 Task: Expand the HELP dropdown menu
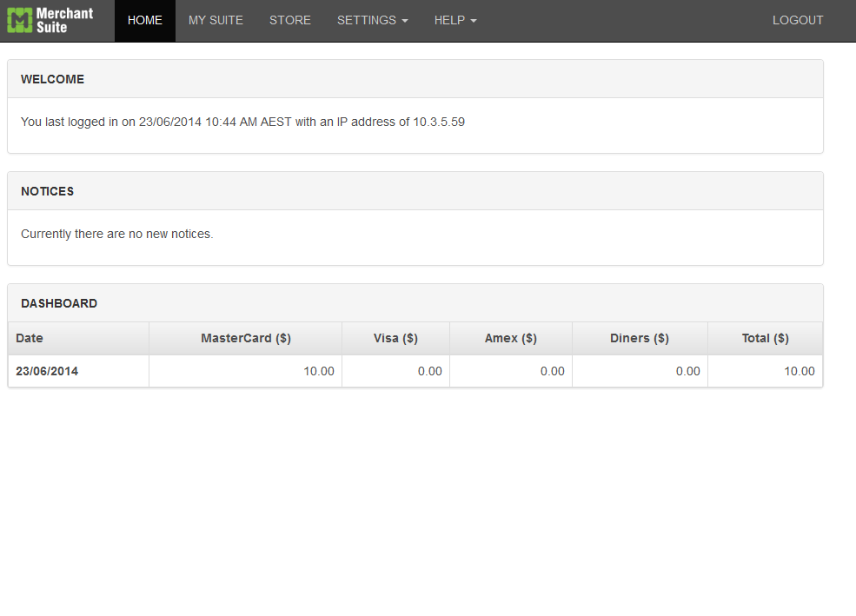[455, 20]
